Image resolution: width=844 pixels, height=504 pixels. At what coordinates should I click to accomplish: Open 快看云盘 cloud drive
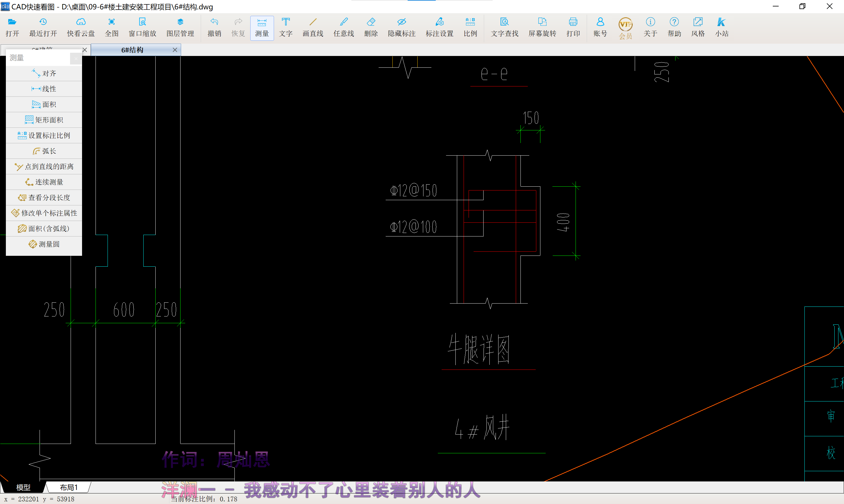(81, 28)
